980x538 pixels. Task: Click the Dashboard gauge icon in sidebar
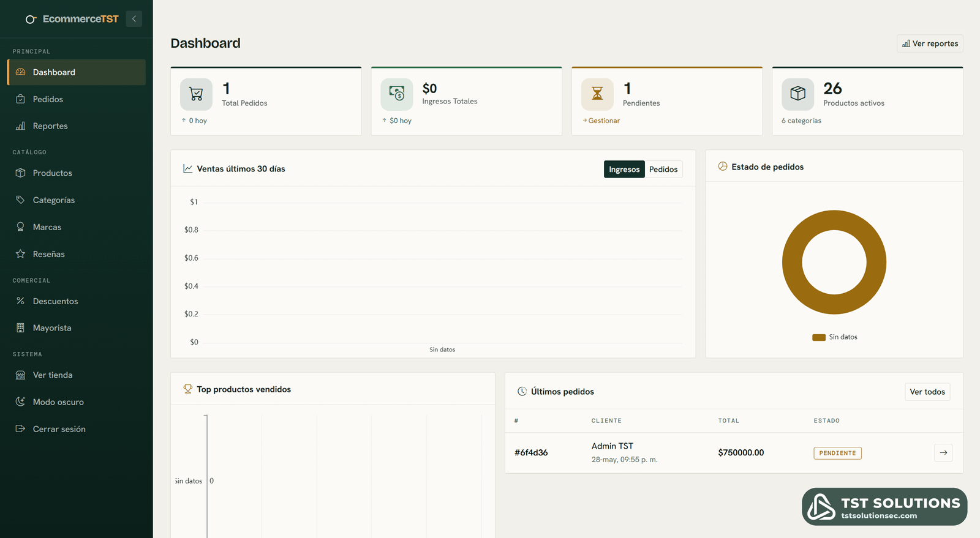pos(20,72)
